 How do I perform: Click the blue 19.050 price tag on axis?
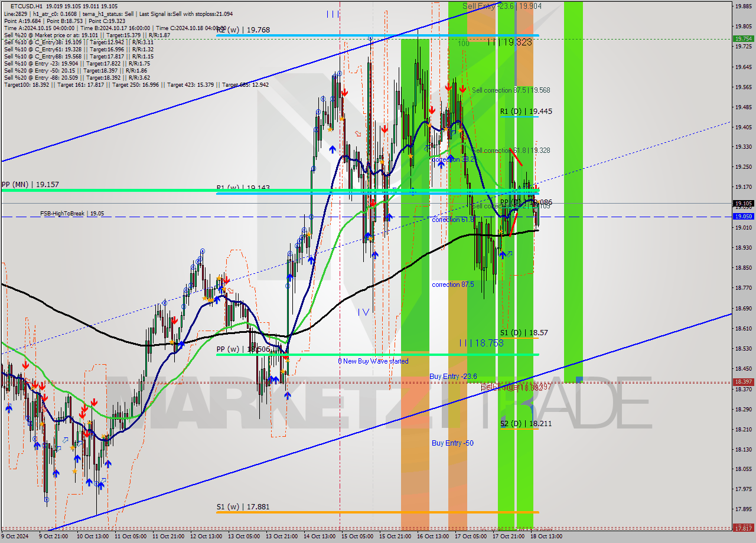click(743, 217)
